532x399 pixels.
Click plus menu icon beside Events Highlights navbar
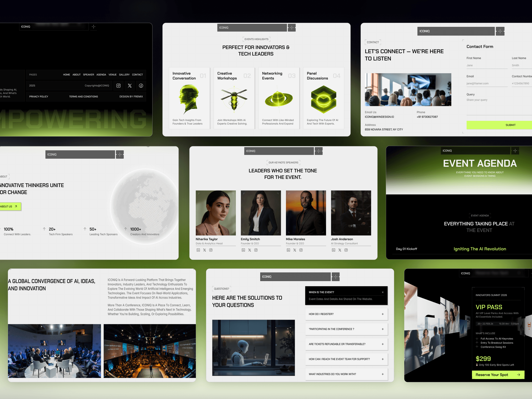291,28
